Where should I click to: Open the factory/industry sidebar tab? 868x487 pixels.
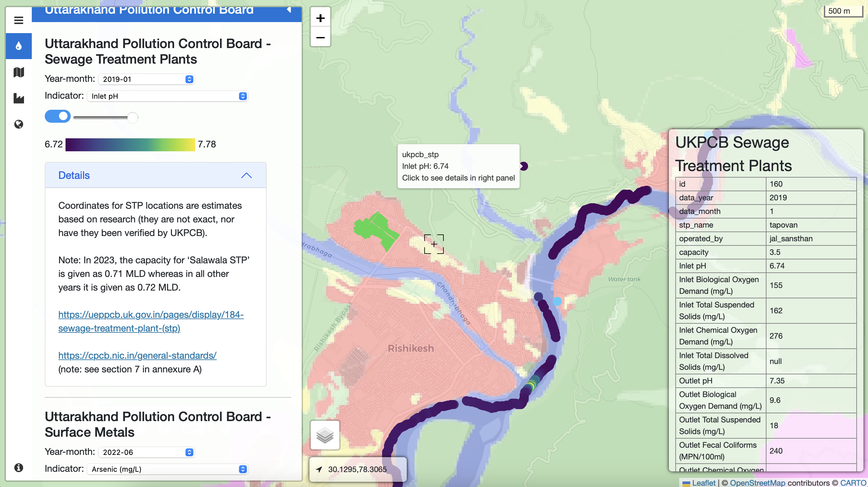click(18, 98)
